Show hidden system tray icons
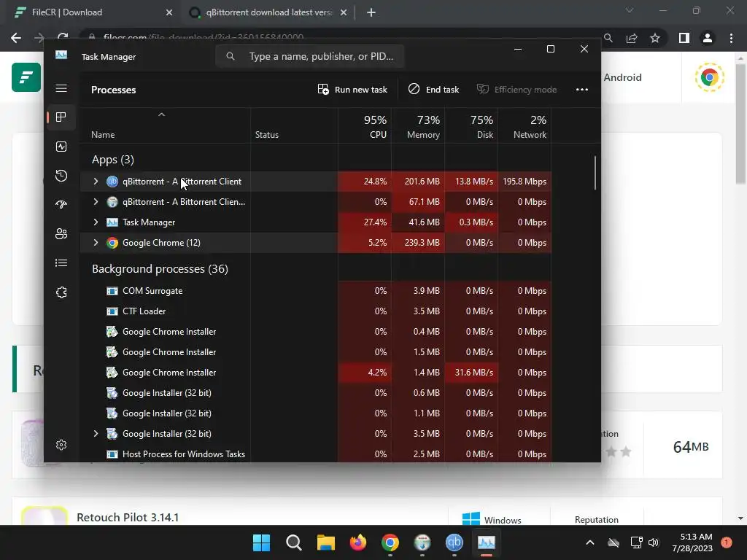The image size is (747, 560). point(589,542)
